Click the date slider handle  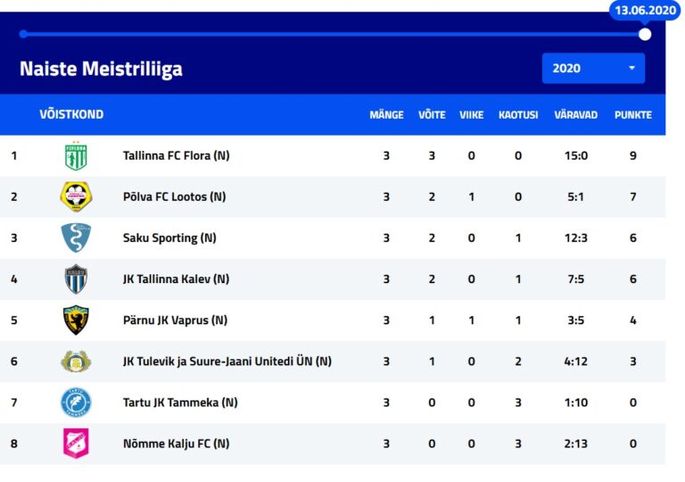tap(645, 35)
